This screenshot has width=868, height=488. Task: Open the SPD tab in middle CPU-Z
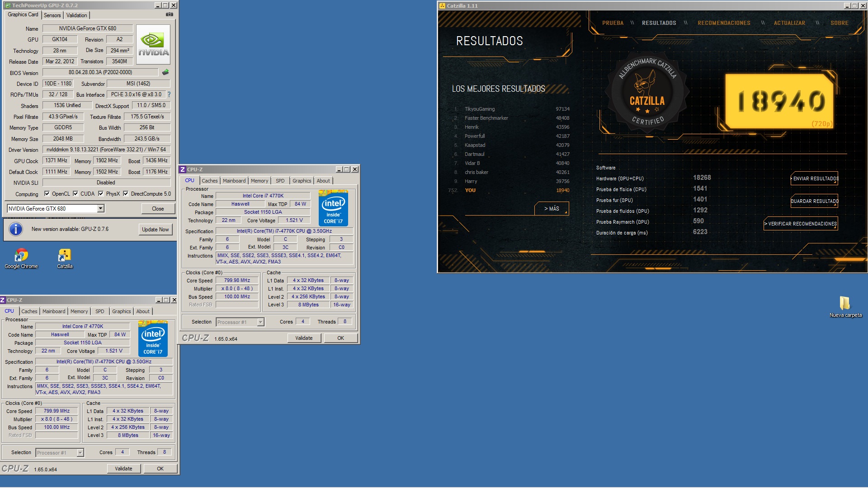click(280, 181)
